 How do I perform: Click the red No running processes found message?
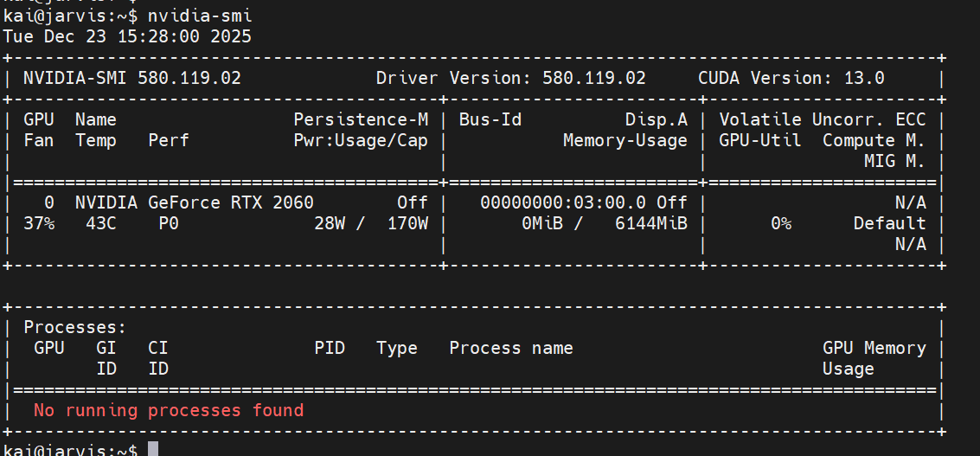pos(168,410)
